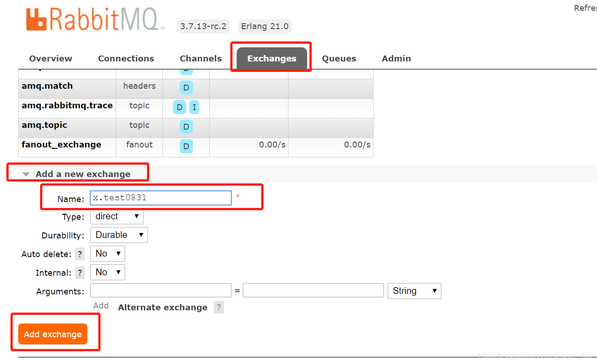The width and height of the screenshot is (597, 364).
Task: Click the D badge in amq.rabbitmq.trace row
Action: coord(180,107)
